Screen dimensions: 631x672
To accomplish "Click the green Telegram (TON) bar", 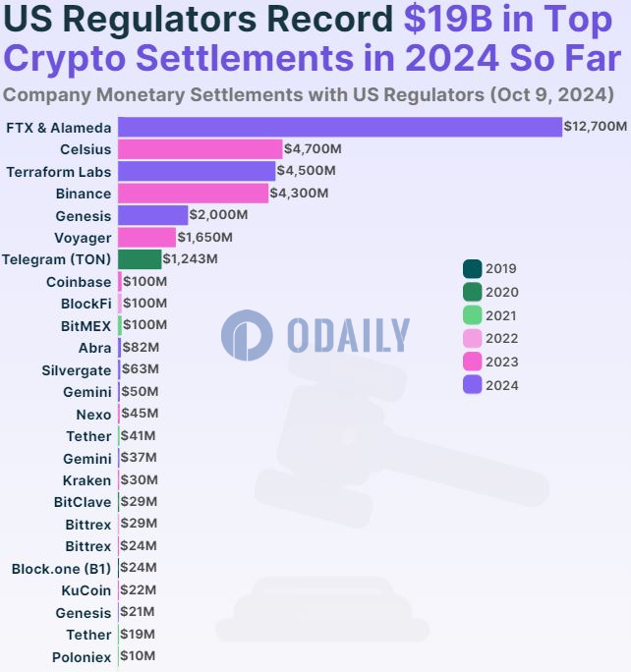I will coord(140,259).
